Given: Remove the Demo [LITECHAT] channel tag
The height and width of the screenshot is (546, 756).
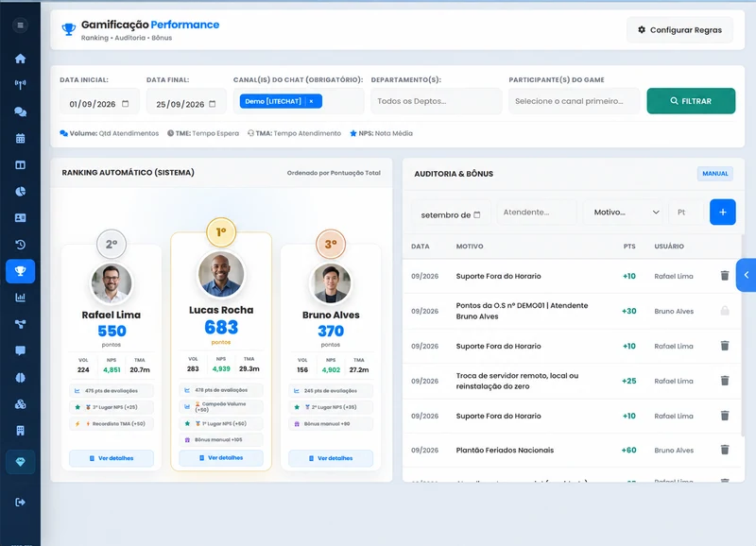Looking at the screenshot, I should pos(312,101).
